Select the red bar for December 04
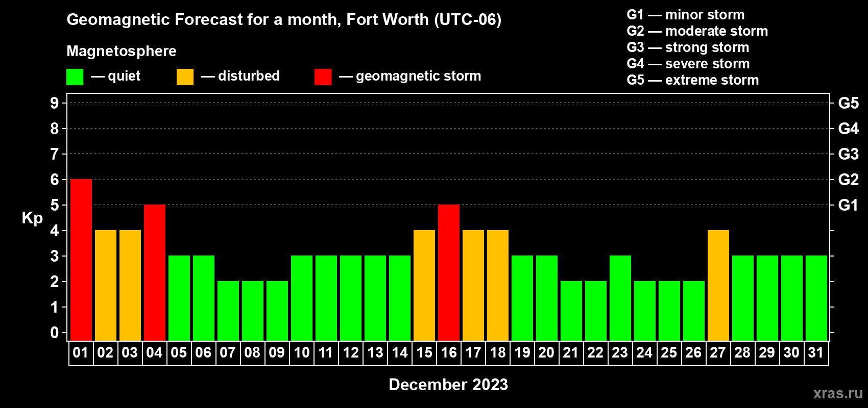Viewport: 868px width, 408px height. click(155, 272)
